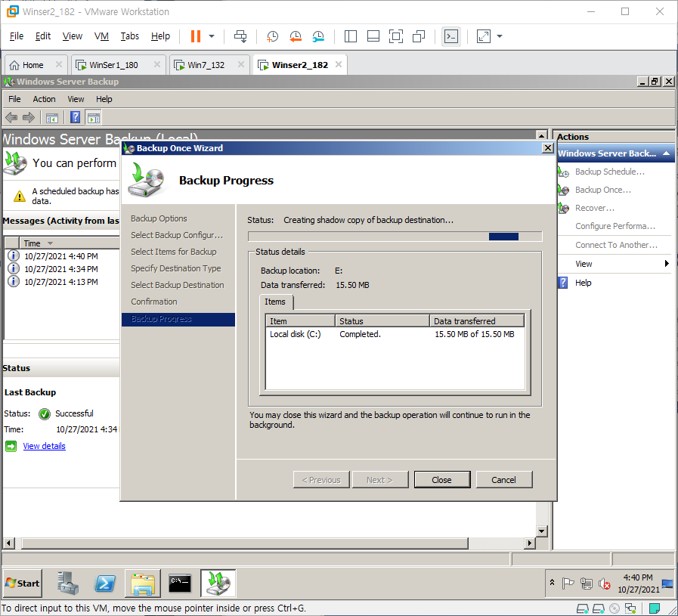The height and width of the screenshot is (616, 678).
Task: Click the Back arrow in MMC toolbar
Action: coord(11,117)
